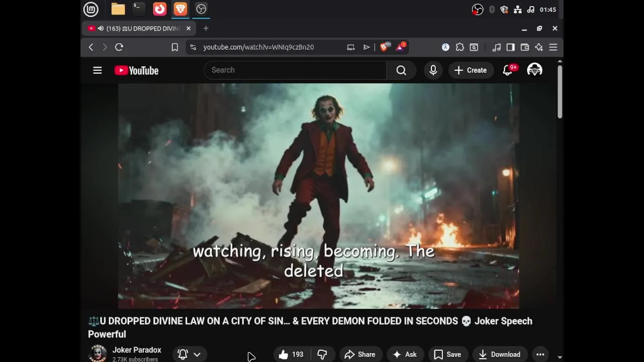Open the Create button
Image resolution: width=644 pixels, height=362 pixels.
[x=470, y=70]
